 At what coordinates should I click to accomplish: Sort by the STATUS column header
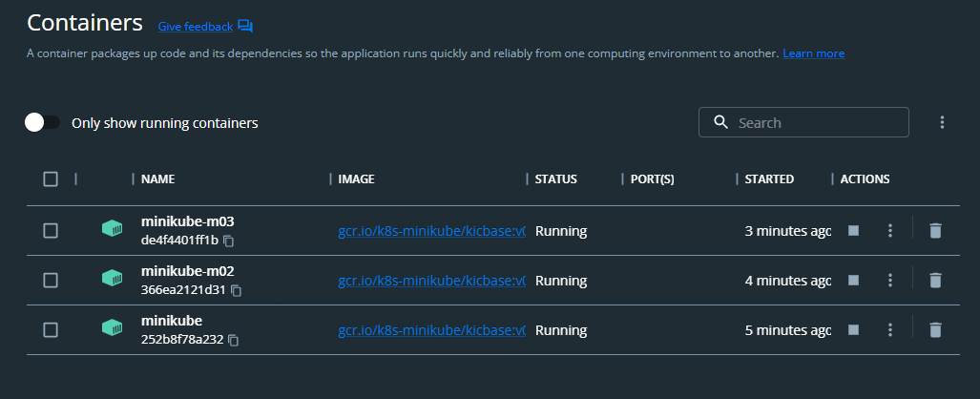555,179
